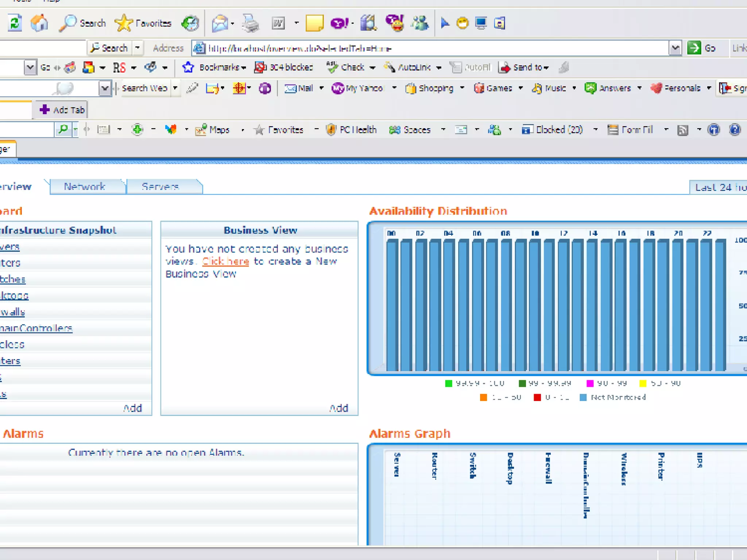Click the Not Monitored legend color swatch

(x=583, y=397)
